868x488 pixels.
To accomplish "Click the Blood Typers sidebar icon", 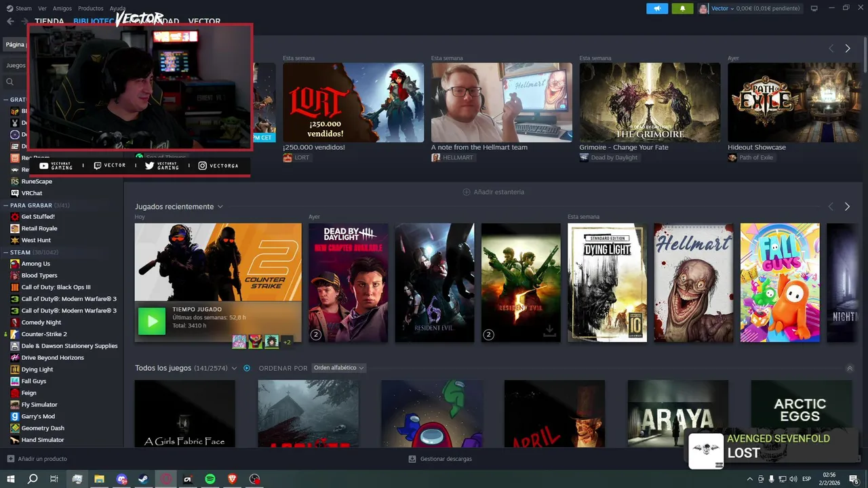I will [x=15, y=275].
